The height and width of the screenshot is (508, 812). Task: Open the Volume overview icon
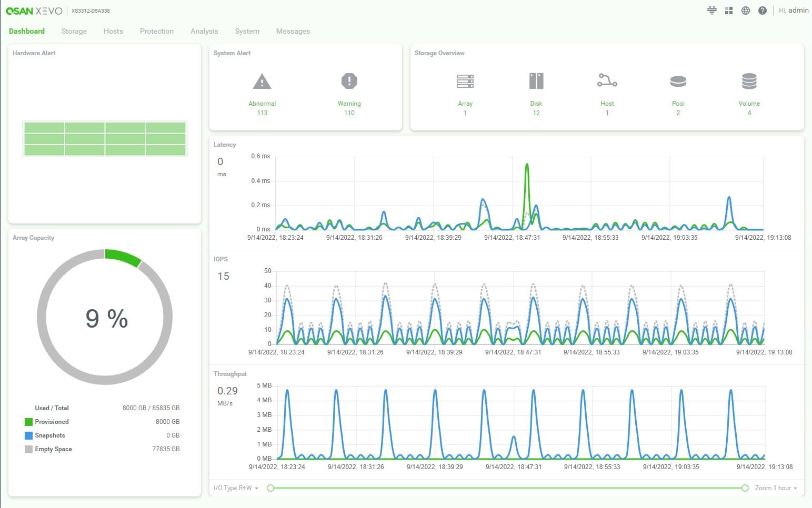pyautogui.click(x=749, y=81)
